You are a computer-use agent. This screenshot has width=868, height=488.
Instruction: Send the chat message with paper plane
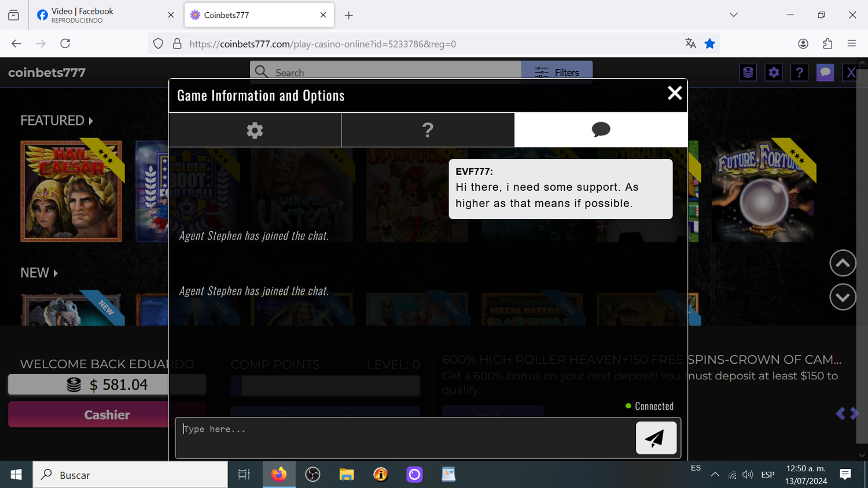pyautogui.click(x=656, y=438)
